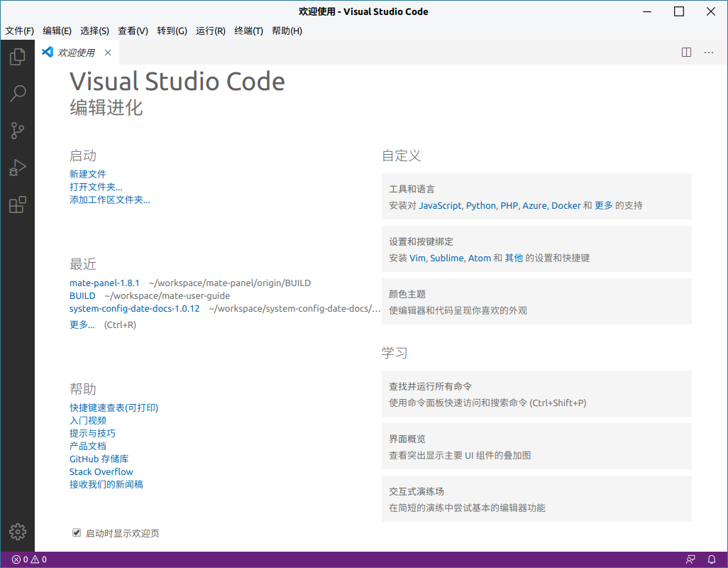Split the editor using the split icon
The image size is (728, 568).
click(x=685, y=52)
